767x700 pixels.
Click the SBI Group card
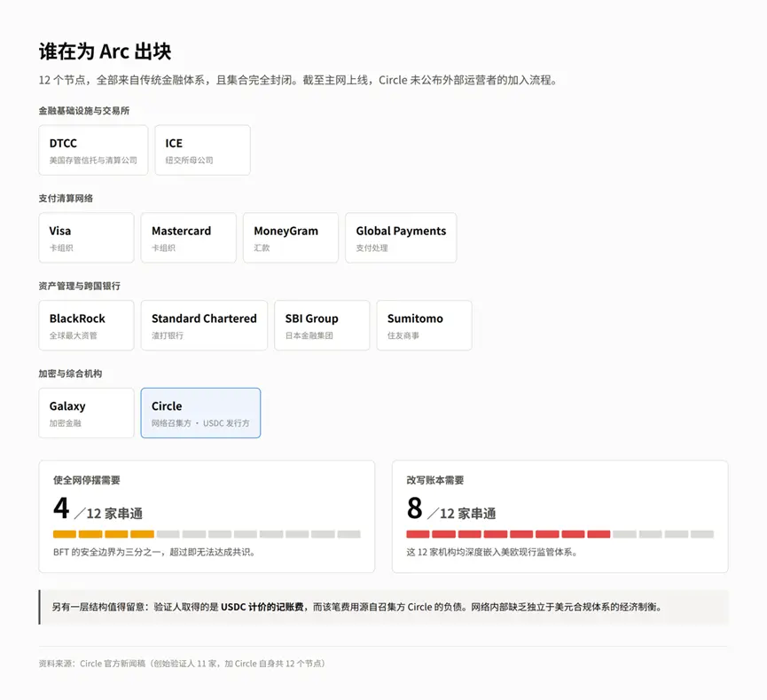[322, 326]
